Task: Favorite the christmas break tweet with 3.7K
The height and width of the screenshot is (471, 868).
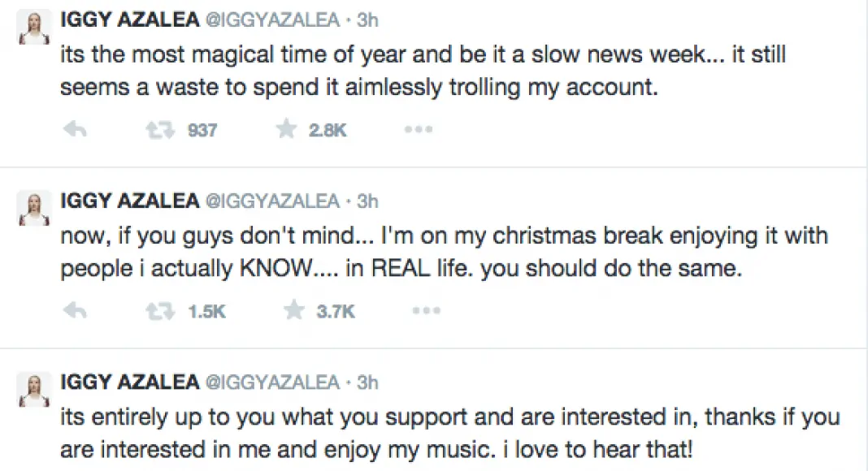Action: coord(293,310)
